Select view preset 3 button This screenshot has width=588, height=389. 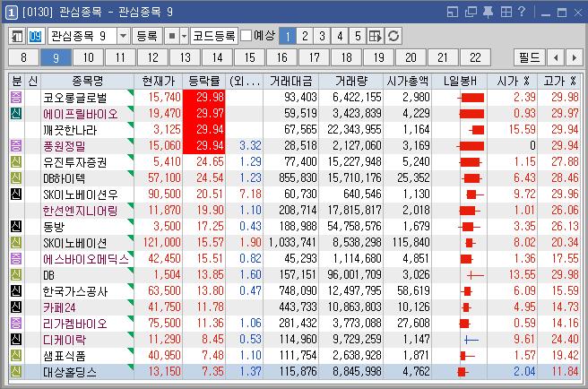click(x=322, y=37)
